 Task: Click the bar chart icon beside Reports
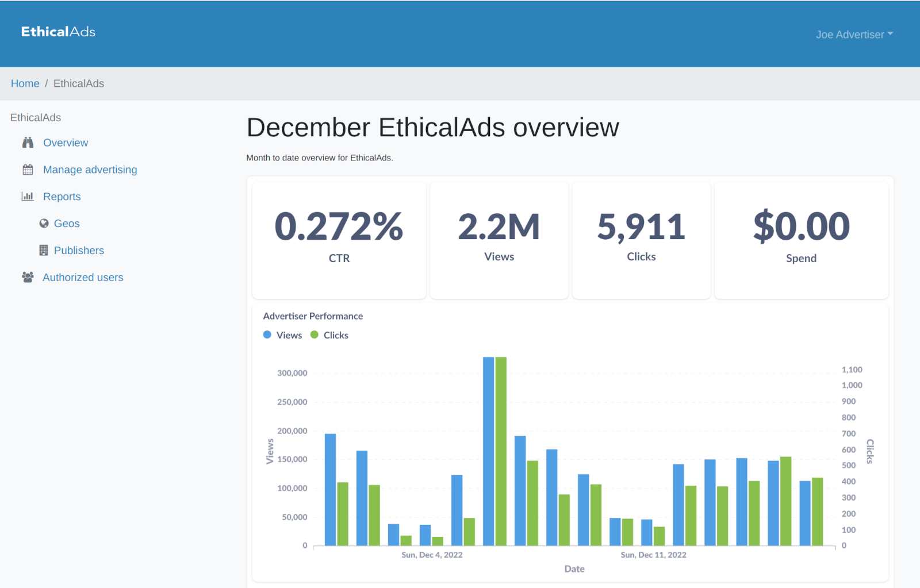(28, 197)
